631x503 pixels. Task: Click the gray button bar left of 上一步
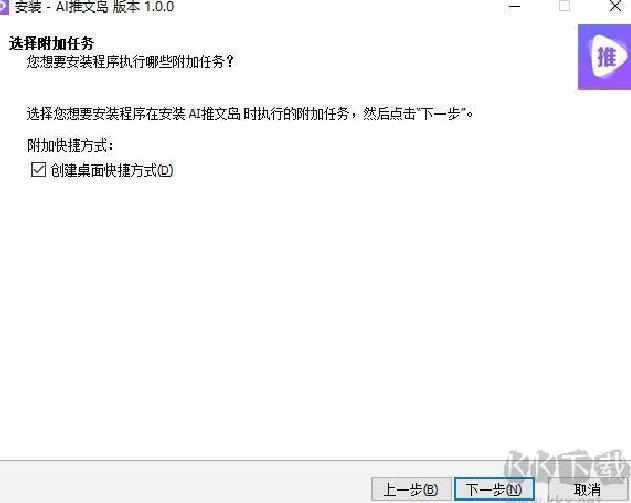click(x=185, y=483)
